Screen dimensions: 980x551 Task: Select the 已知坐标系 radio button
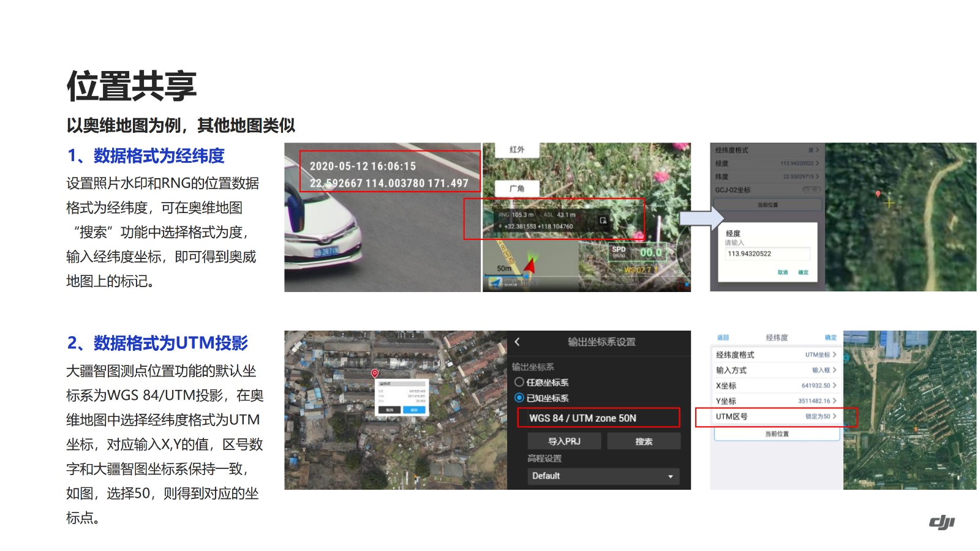point(519,398)
